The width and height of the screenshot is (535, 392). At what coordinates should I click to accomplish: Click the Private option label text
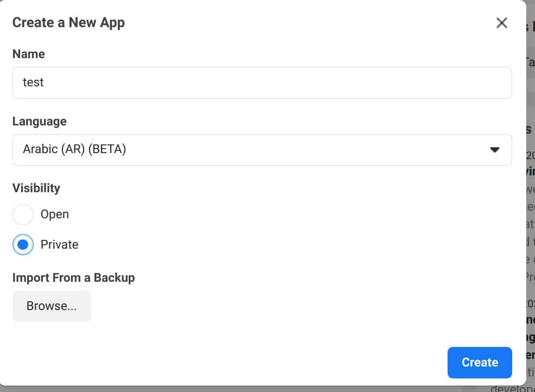click(x=59, y=245)
